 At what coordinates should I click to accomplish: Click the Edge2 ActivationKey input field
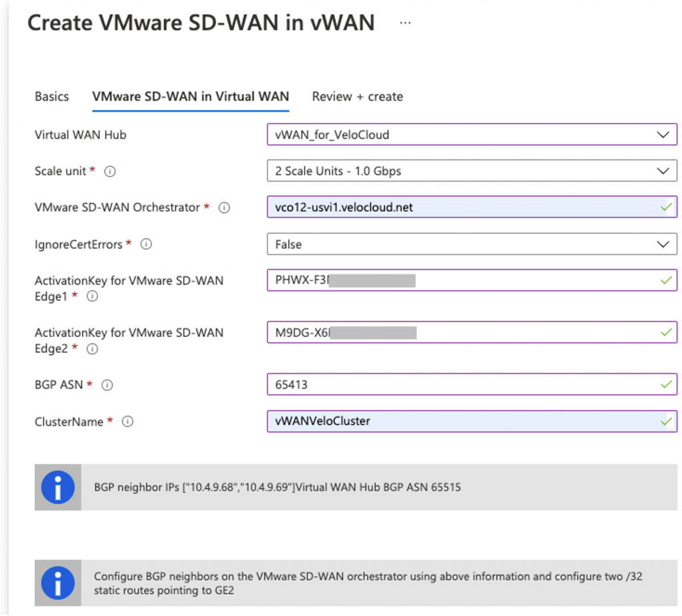pos(472,332)
